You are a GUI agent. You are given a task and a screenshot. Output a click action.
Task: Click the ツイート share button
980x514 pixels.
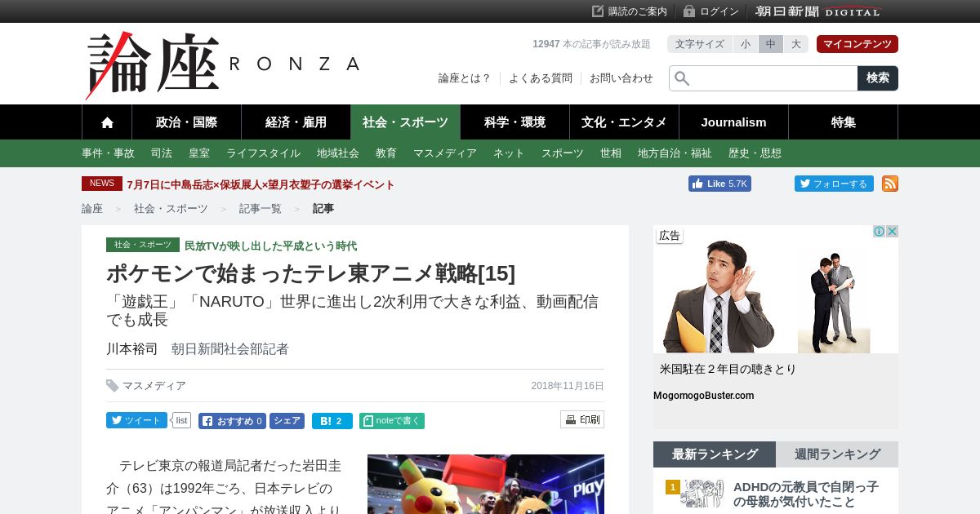[x=136, y=420]
